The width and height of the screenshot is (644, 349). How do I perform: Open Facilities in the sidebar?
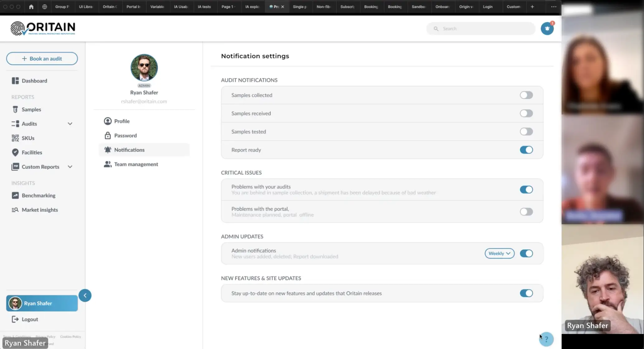31,153
